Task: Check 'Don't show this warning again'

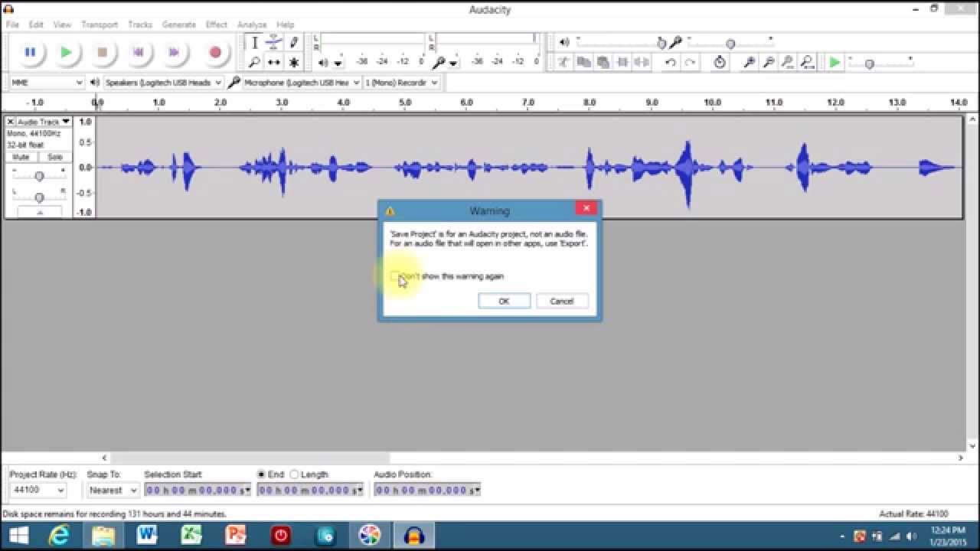Action: tap(394, 276)
